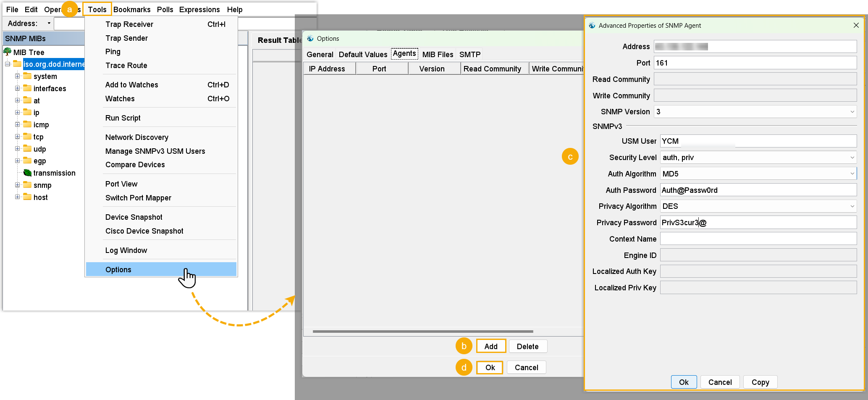Open the Privacy Algorithm dropdown

click(x=852, y=206)
